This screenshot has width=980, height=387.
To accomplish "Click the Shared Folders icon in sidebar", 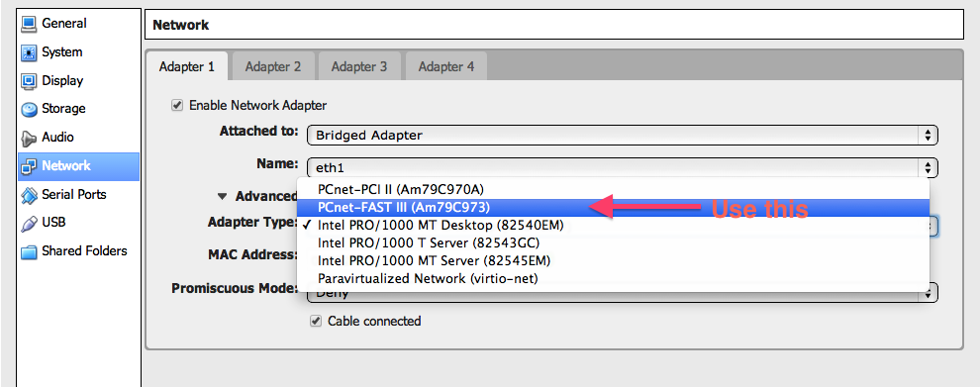I will click(x=29, y=251).
